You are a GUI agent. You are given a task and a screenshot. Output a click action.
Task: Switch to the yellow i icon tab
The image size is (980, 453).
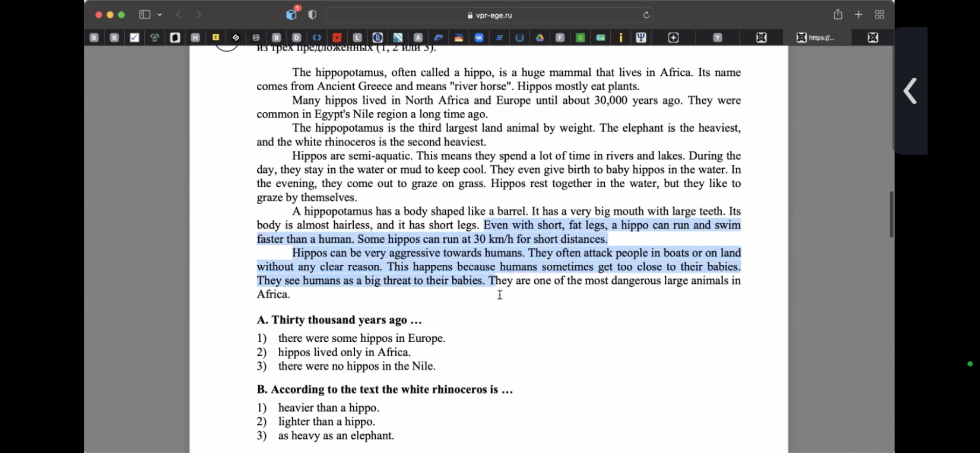621,37
